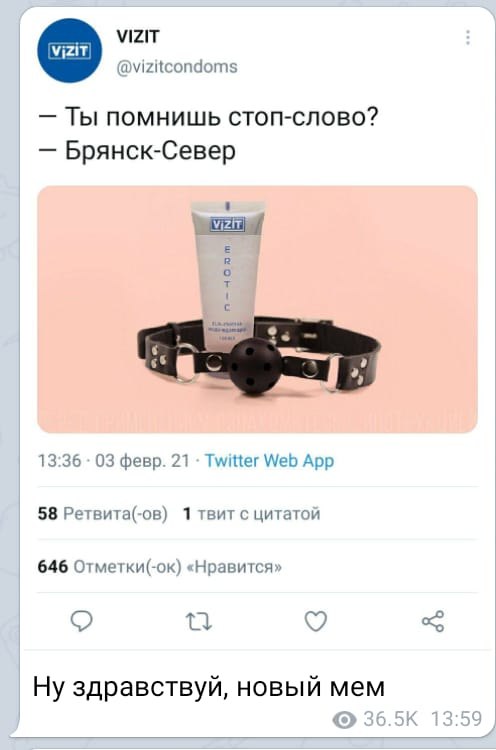Click the caption Ну здравствуй, новый мем
This screenshot has height=750, width=496.
[209, 687]
